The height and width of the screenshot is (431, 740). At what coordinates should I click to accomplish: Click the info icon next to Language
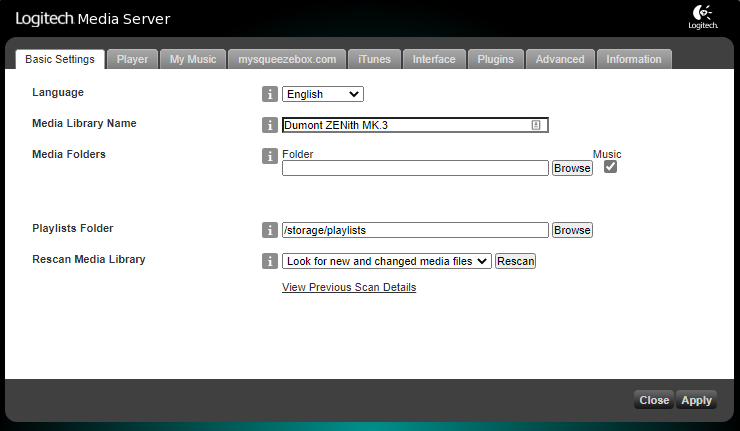(x=269, y=94)
